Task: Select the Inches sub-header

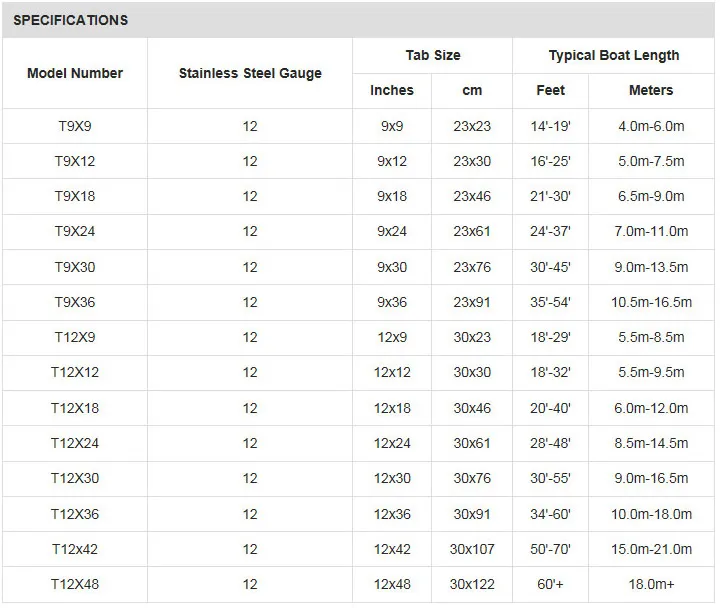Action: tap(392, 90)
